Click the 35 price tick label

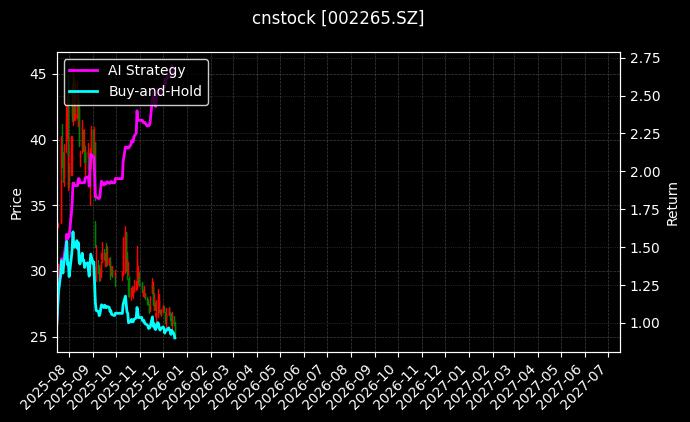coord(38,206)
